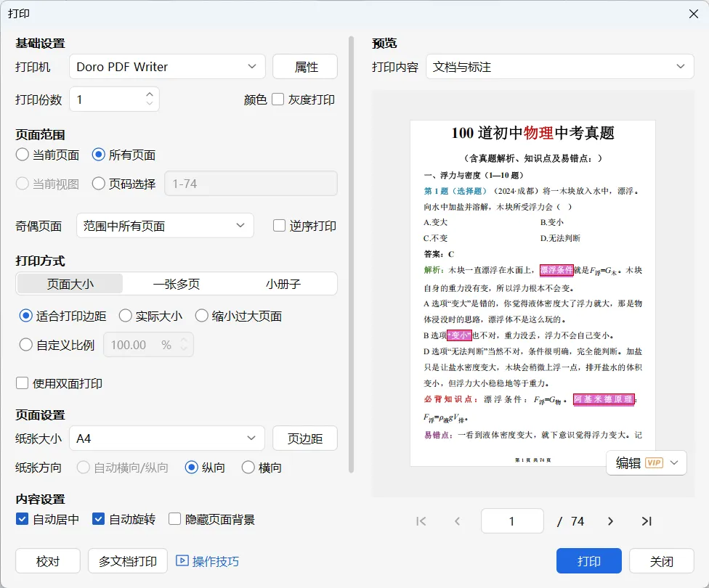Switch to 页面大小 print mode tab

point(70,284)
